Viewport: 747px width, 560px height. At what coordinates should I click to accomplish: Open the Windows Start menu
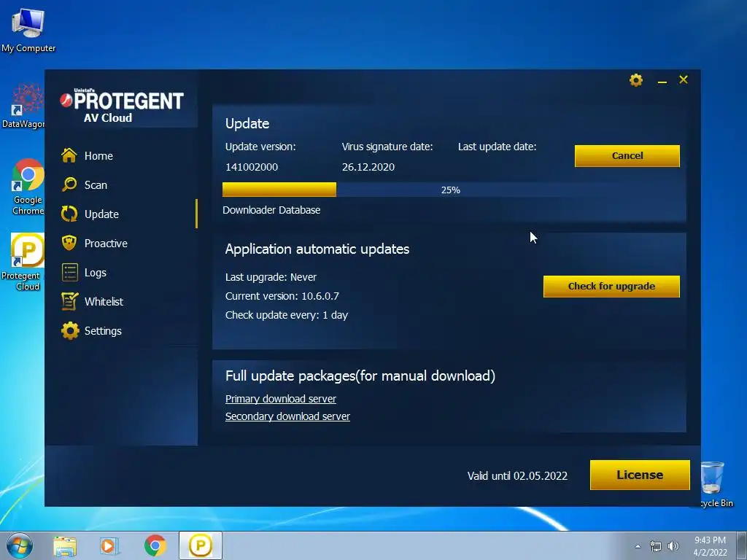(20, 545)
